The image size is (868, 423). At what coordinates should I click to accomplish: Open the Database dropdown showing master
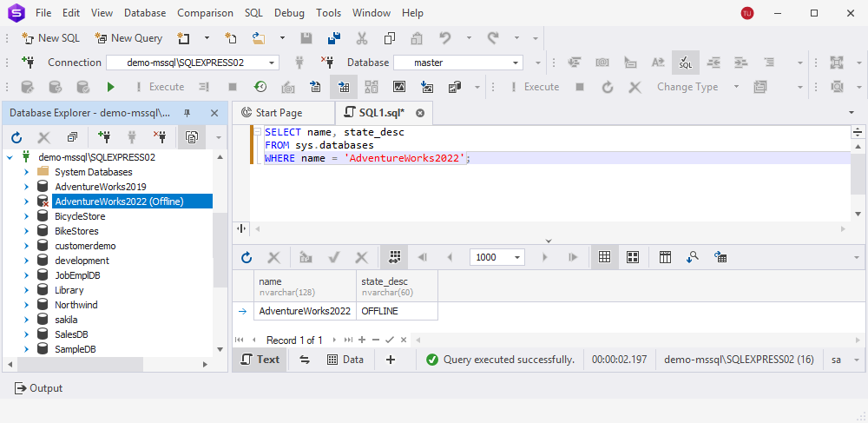click(516, 63)
